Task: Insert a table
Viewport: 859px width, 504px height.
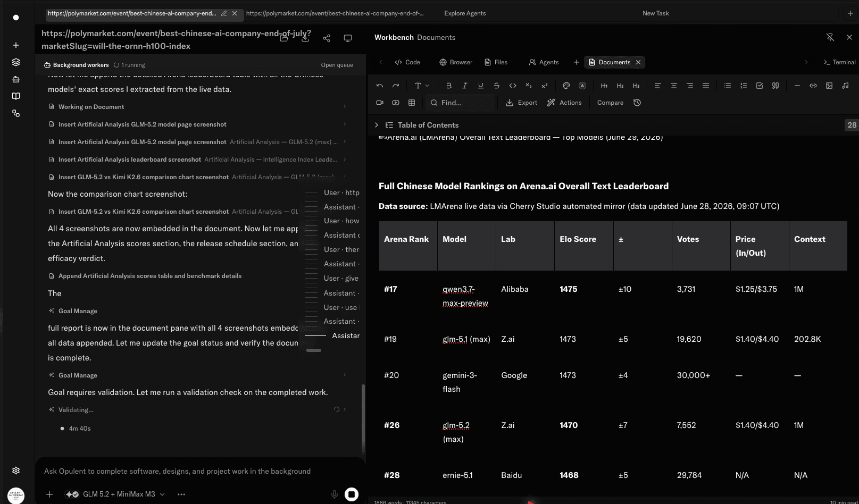Action: tap(412, 103)
